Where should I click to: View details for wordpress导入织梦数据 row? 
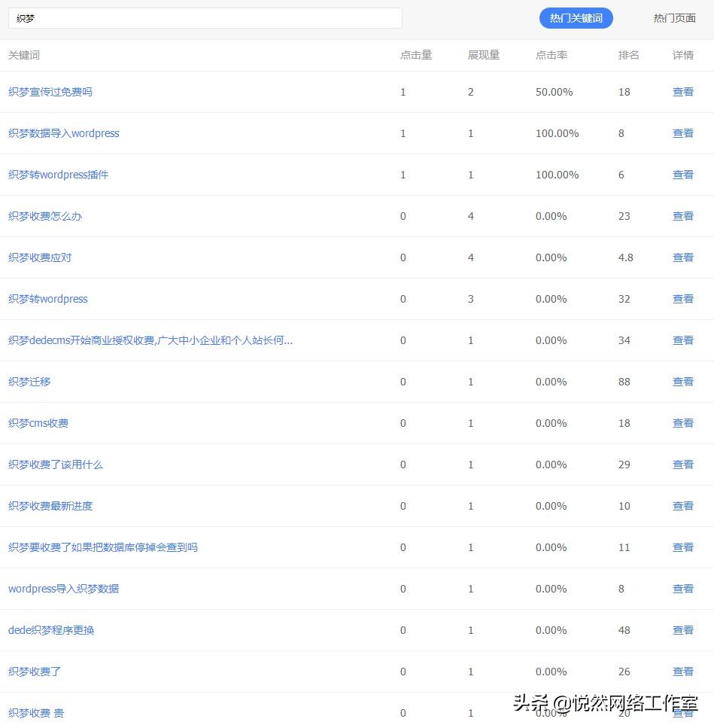683,589
